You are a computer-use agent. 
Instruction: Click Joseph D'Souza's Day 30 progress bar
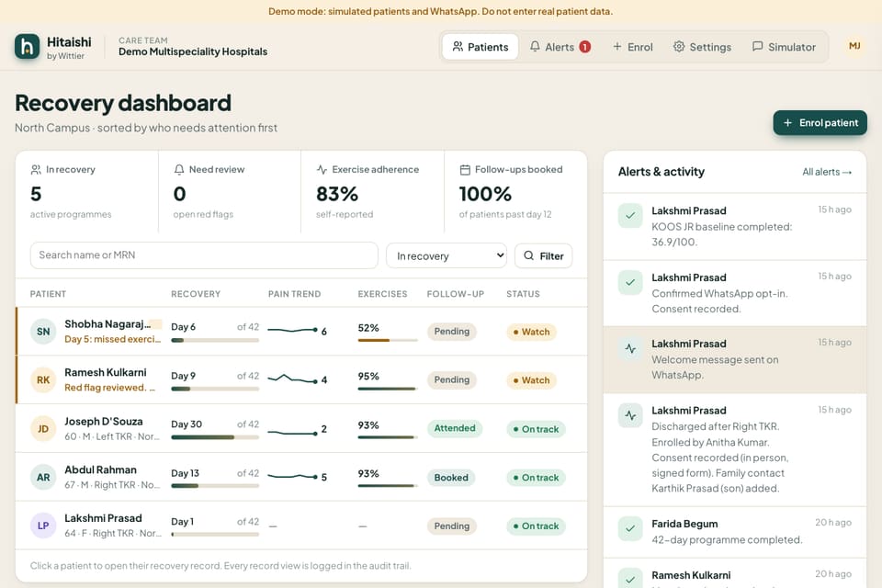point(215,437)
